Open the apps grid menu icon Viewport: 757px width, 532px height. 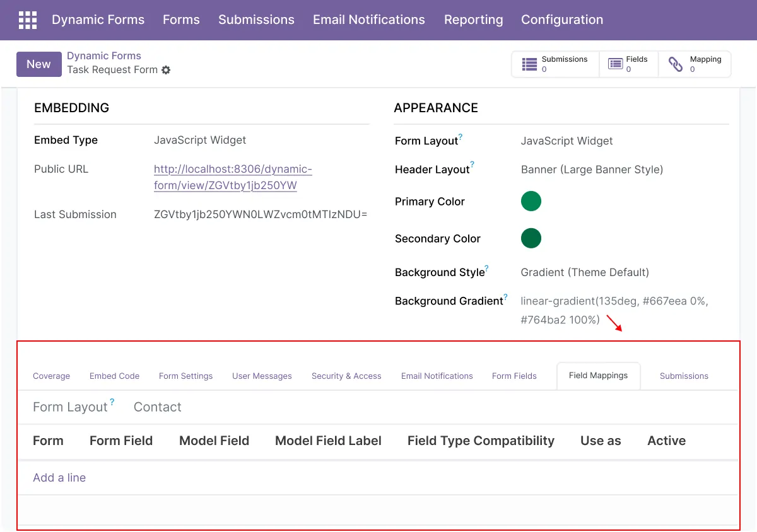pyautogui.click(x=28, y=20)
